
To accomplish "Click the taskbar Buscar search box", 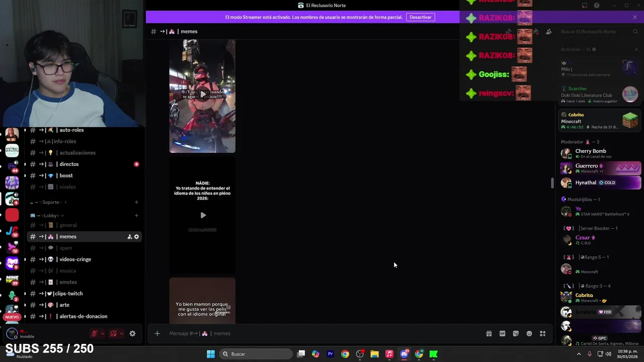I will tap(256, 354).
